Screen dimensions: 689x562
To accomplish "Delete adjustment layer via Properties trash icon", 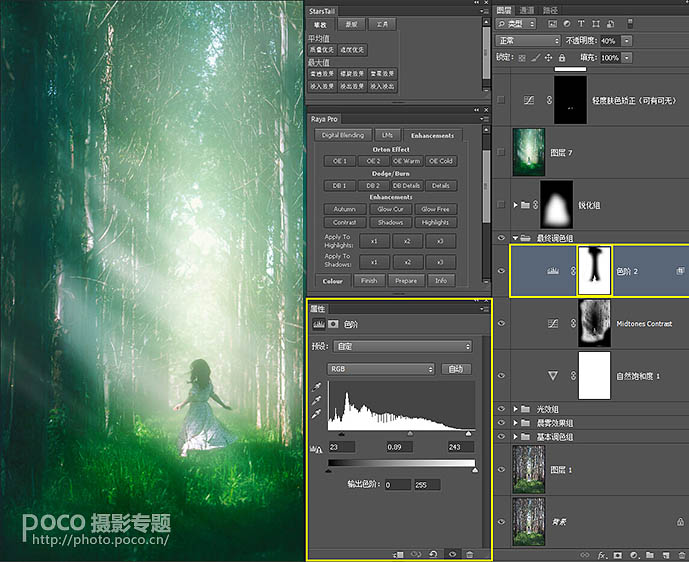I will tap(469, 555).
